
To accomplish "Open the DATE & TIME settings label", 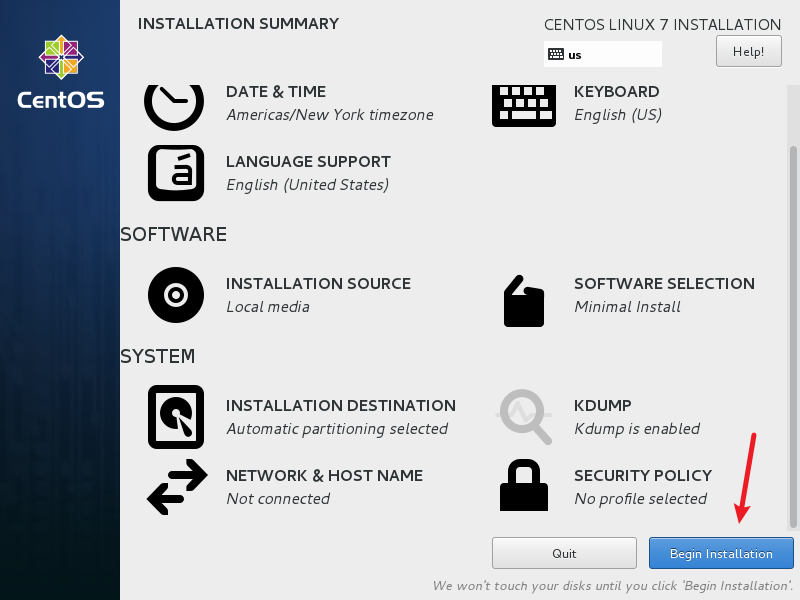I will click(276, 92).
